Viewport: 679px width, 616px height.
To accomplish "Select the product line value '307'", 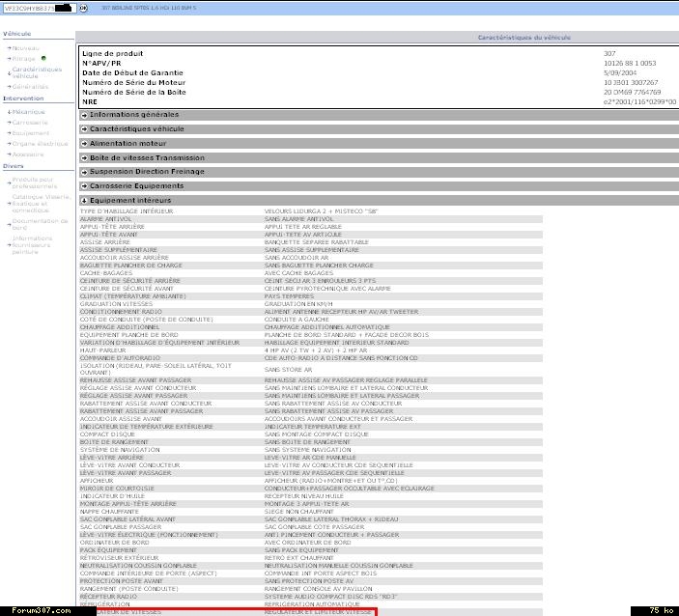I will point(609,54).
